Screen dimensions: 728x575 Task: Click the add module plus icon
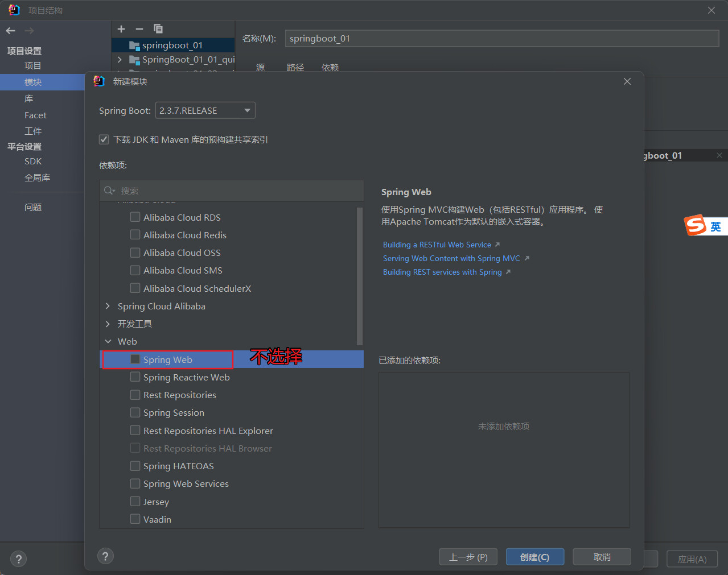coord(121,29)
